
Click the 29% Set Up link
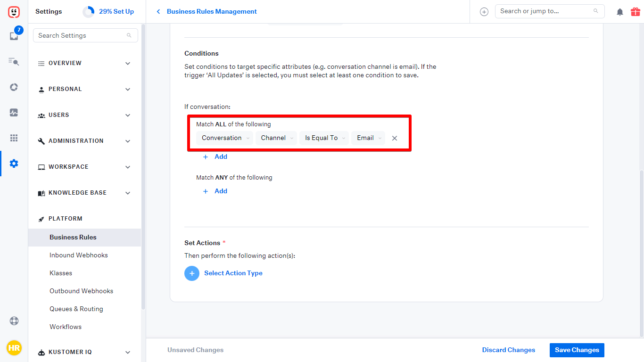pyautogui.click(x=116, y=12)
